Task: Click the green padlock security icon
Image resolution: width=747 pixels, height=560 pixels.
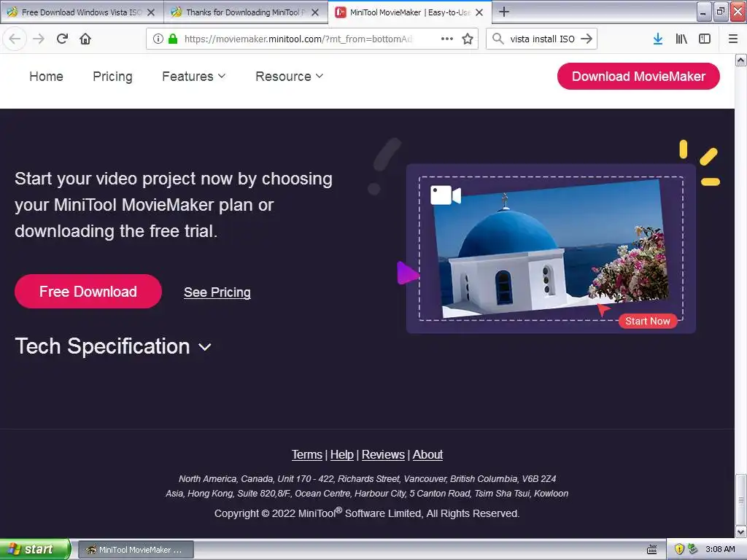Action: pos(173,39)
